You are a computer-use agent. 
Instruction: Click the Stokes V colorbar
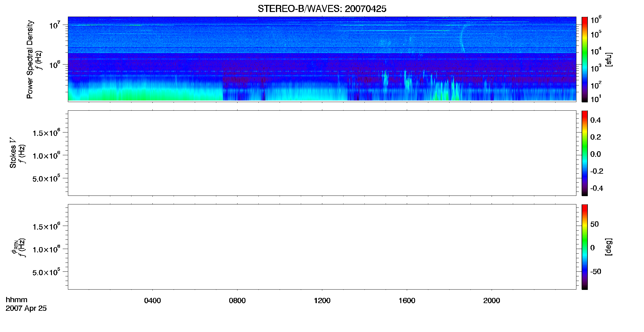point(584,153)
